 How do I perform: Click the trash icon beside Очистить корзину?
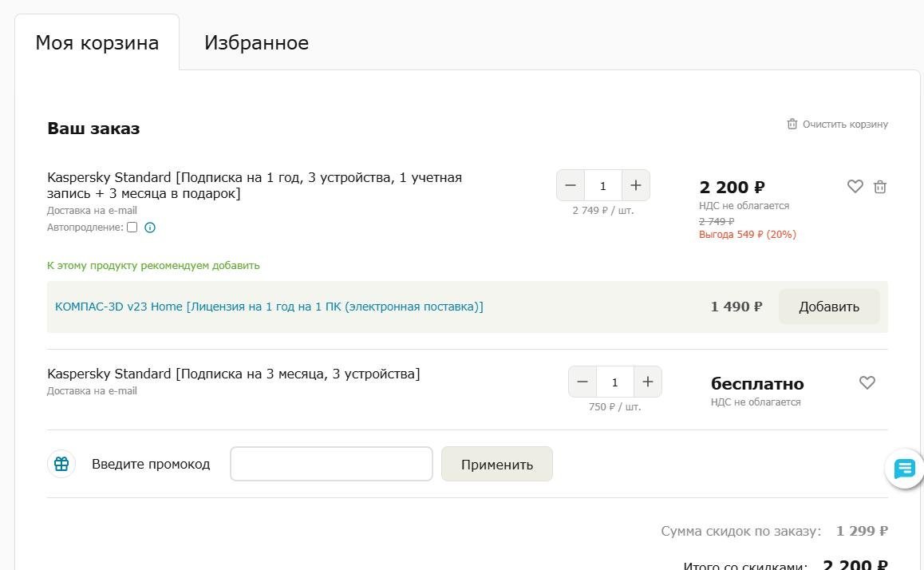click(x=792, y=124)
